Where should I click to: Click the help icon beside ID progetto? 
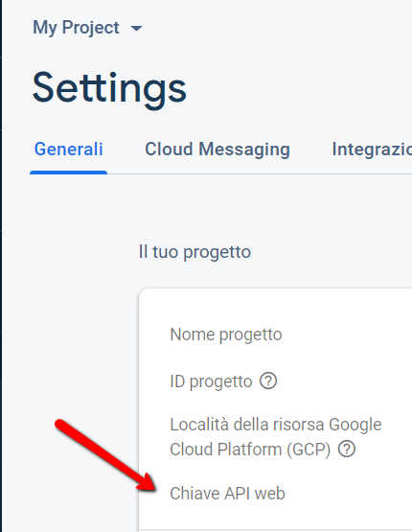(x=268, y=381)
